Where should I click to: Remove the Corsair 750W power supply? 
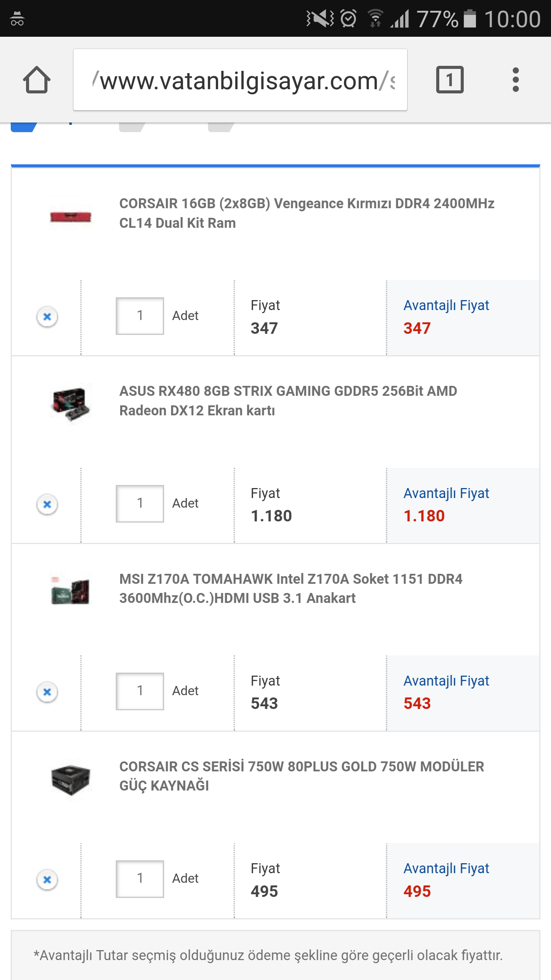47,879
